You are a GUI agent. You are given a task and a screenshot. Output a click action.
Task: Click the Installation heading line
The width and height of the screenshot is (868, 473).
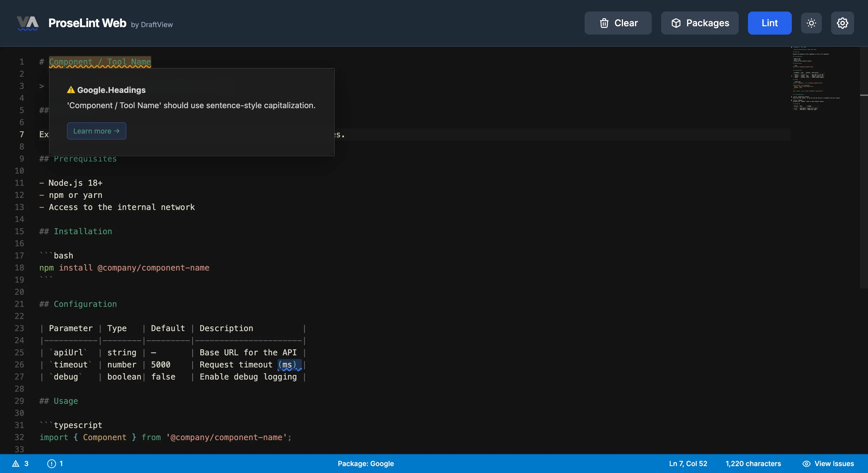click(x=76, y=231)
